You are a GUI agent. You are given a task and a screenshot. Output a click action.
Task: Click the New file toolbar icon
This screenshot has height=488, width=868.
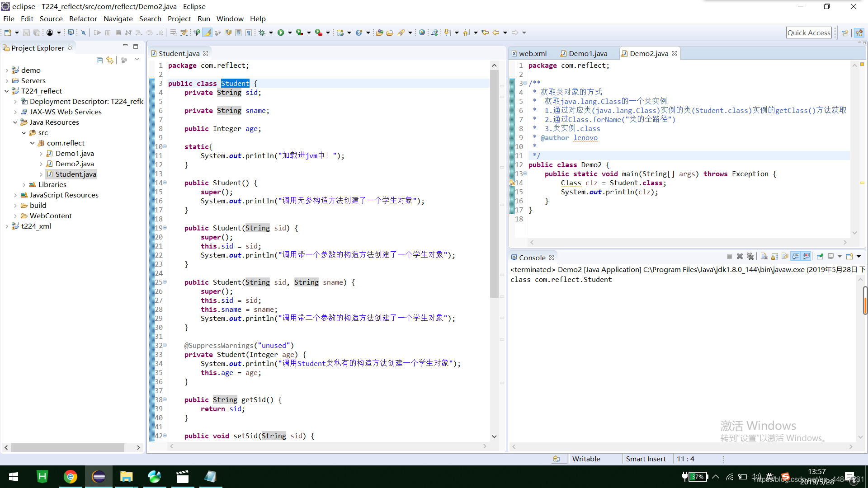(x=8, y=33)
